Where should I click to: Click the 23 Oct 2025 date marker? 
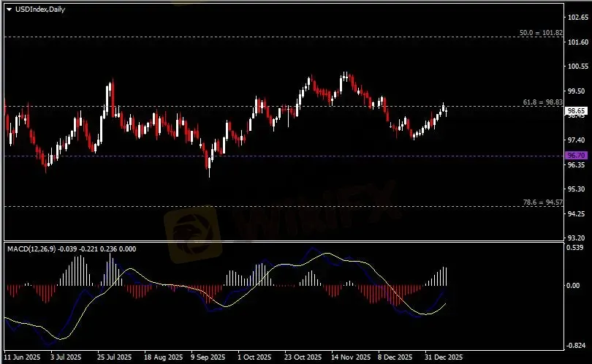pos(303,358)
